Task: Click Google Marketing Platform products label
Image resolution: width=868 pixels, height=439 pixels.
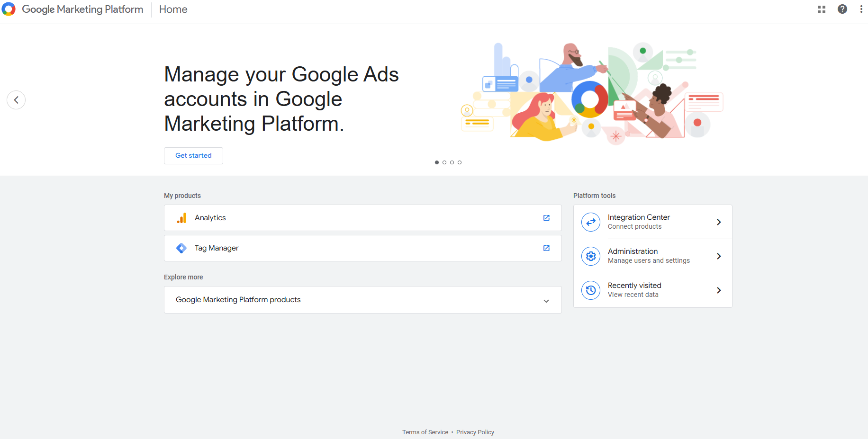Action: pyautogui.click(x=238, y=300)
